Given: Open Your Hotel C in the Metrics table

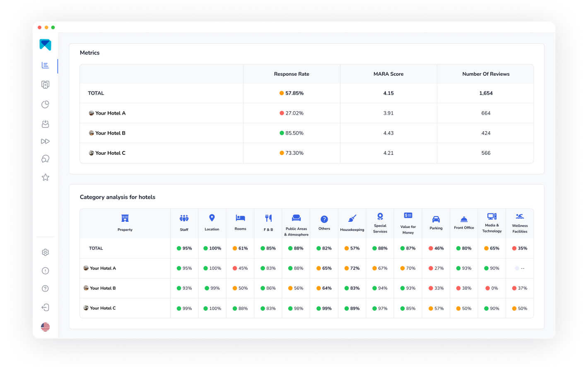Looking at the screenshot, I should pyautogui.click(x=111, y=153).
